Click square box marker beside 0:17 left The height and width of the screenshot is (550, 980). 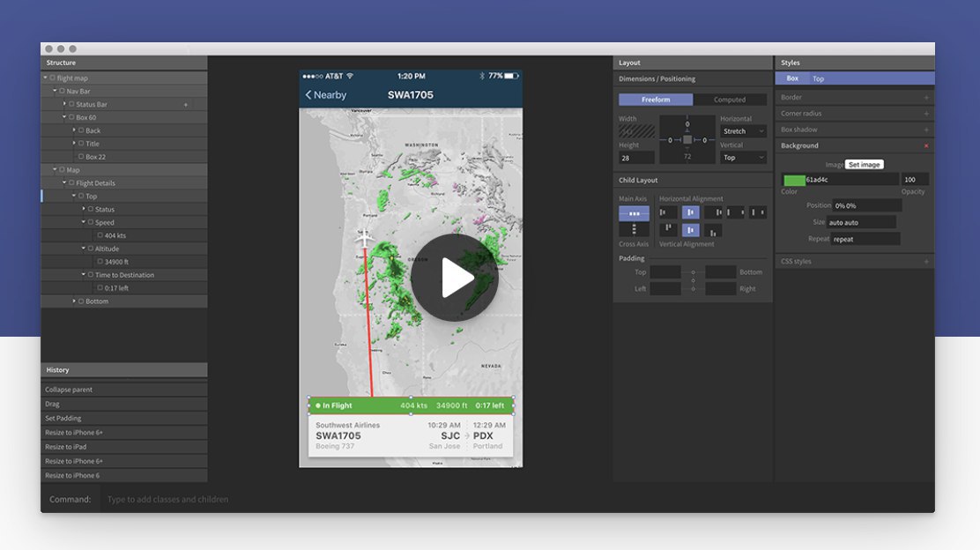pos(100,288)
